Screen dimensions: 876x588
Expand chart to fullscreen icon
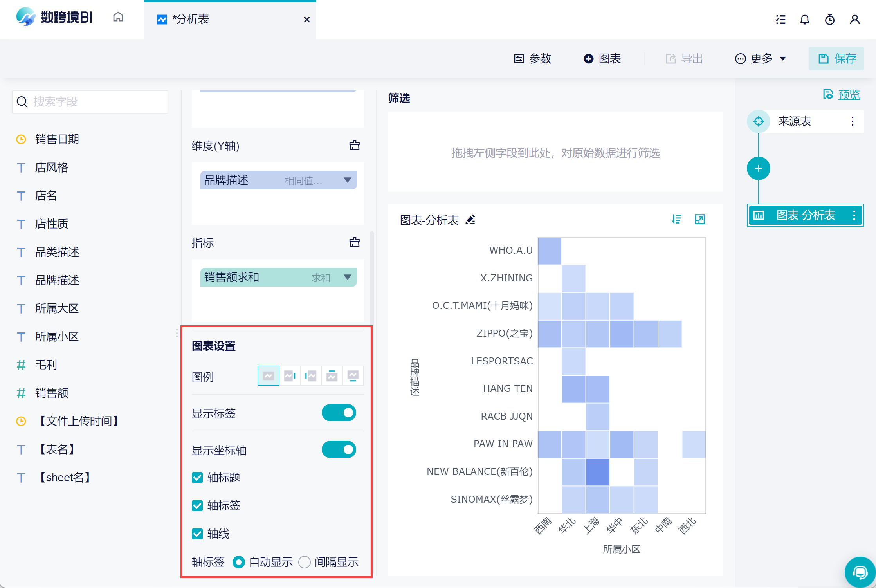point(700,219)
